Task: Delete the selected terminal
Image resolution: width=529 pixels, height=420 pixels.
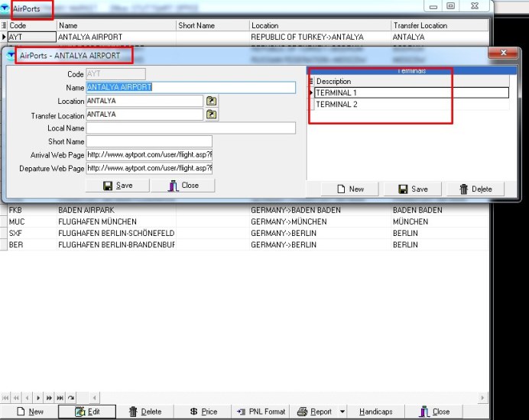Action: 475,189
